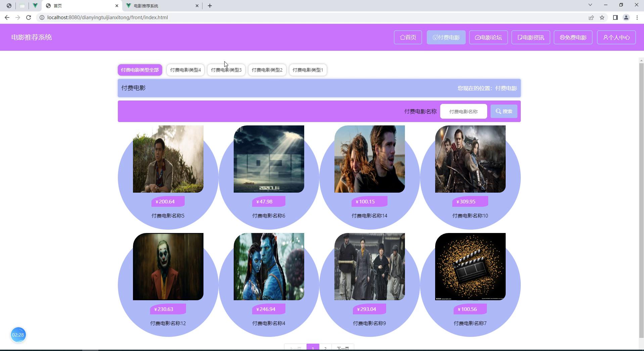The width and height of the screenshot is (644, 351).
Task: Open the Chrome three-dot menu
Action: click(637, 17)
